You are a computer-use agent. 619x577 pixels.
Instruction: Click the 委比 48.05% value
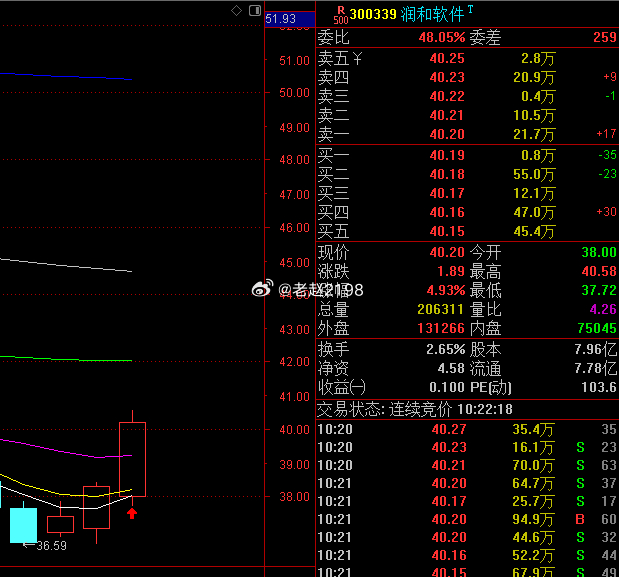tap(442, 37)
